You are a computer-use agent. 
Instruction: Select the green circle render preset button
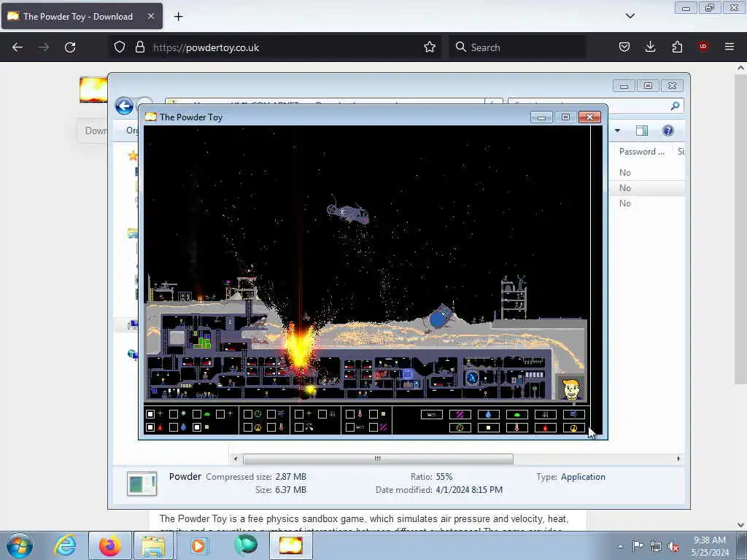coord(460,427)
